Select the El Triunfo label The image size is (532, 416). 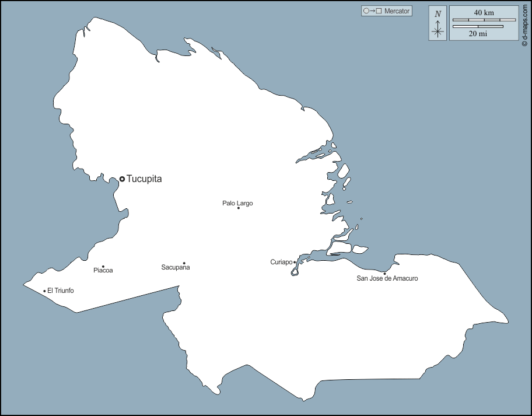click(x=61, y=291)
